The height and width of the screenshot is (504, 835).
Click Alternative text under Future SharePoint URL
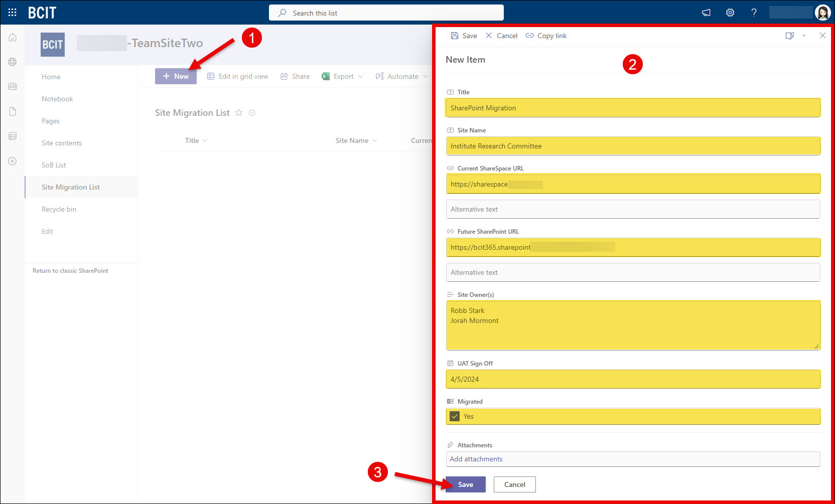[x=633, y=272]
